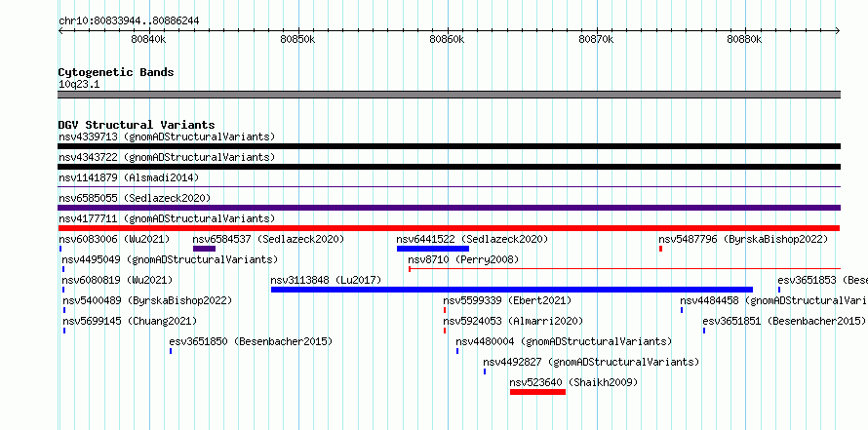Click the thin red nsv8710 variant line

(x=624, y=269)
